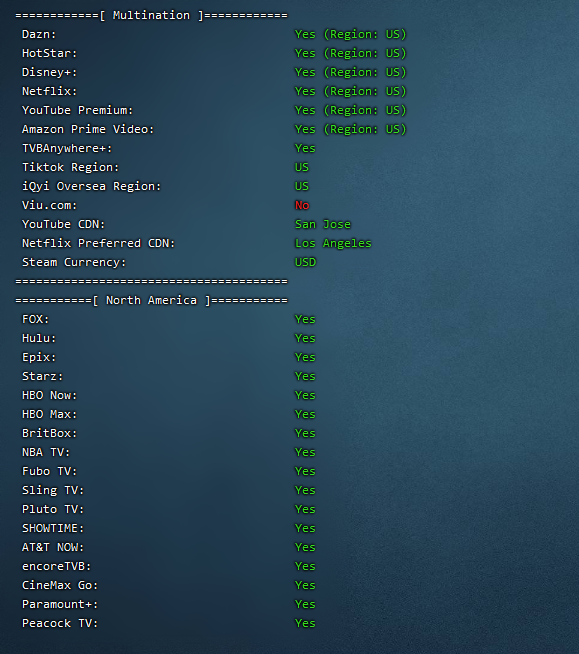The width and height of the screenshot is (579, 654).
Task: Click the Netflix Yes (Region: US) result
Action: (x=350, y=91)
